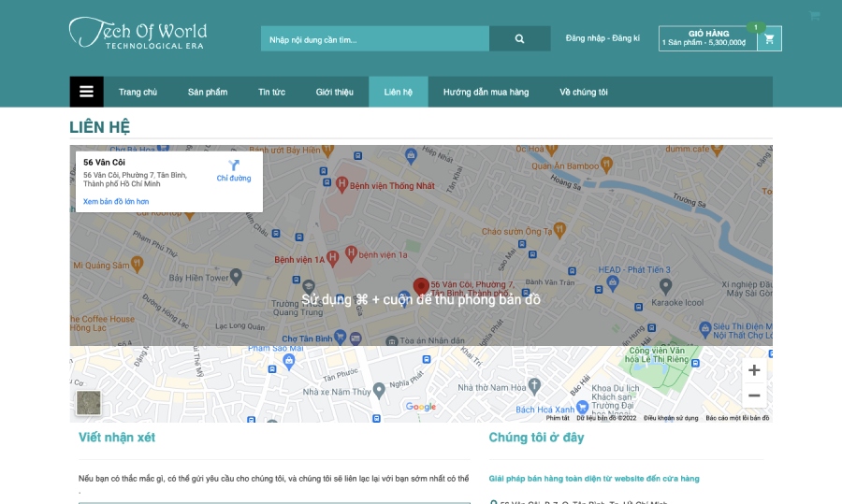Open the Trang chủ menu item
The image size is (842, 504).
click(138, 92)
